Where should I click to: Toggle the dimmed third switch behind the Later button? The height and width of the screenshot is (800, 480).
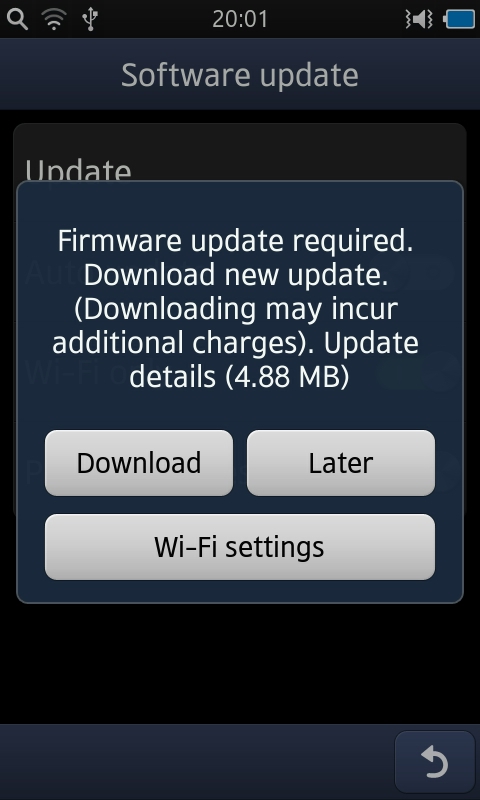click(x=445, y=472)
